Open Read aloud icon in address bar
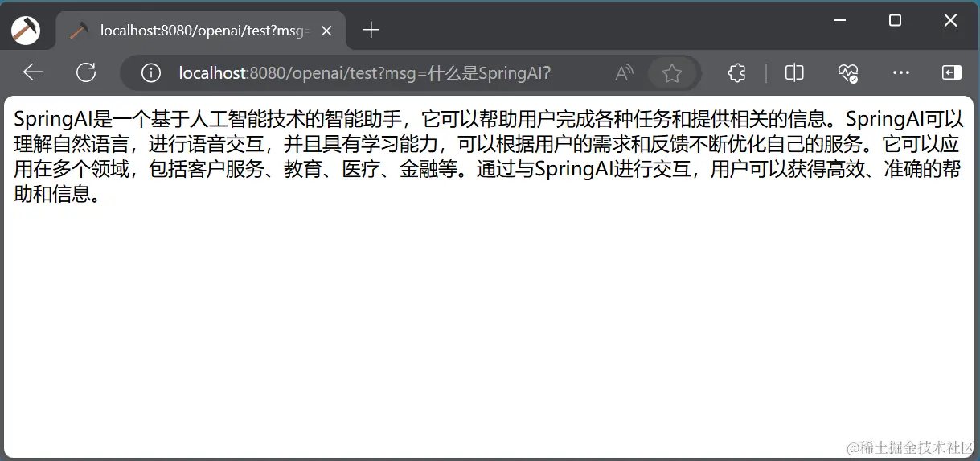The width and height of the screenshot is (980, 461). pyautogui.click(x=624, y=73)
